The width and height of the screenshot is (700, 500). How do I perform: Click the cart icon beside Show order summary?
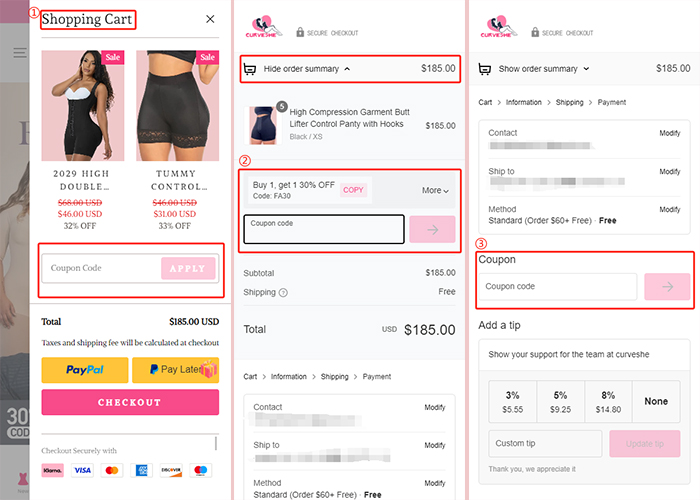(484, 69)
